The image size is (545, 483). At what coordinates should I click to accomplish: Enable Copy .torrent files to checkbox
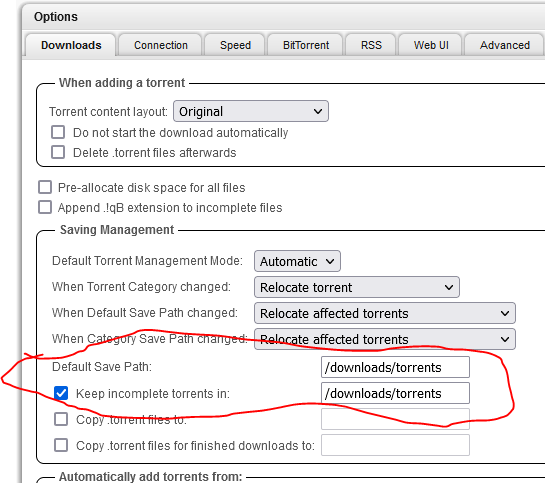point(61,419)
